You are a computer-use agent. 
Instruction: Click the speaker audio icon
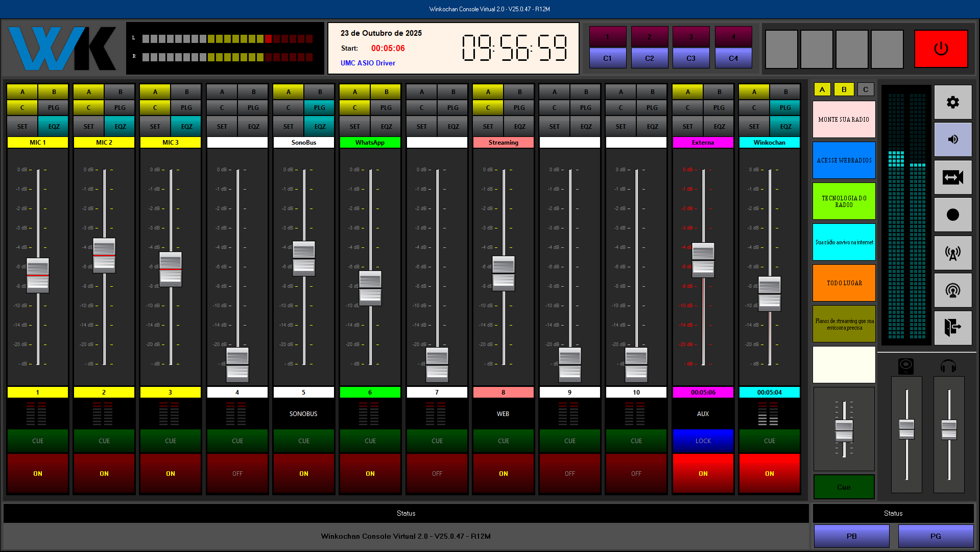point(953,140)
